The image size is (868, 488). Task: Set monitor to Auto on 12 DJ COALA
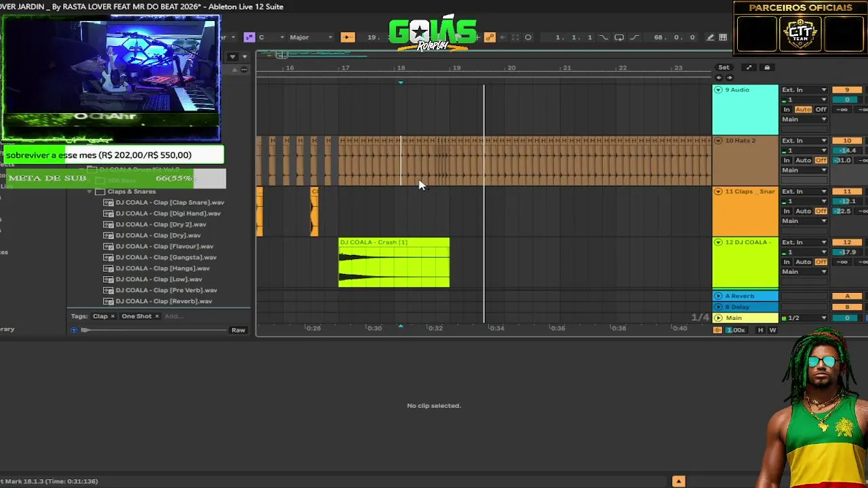(804, 262)
